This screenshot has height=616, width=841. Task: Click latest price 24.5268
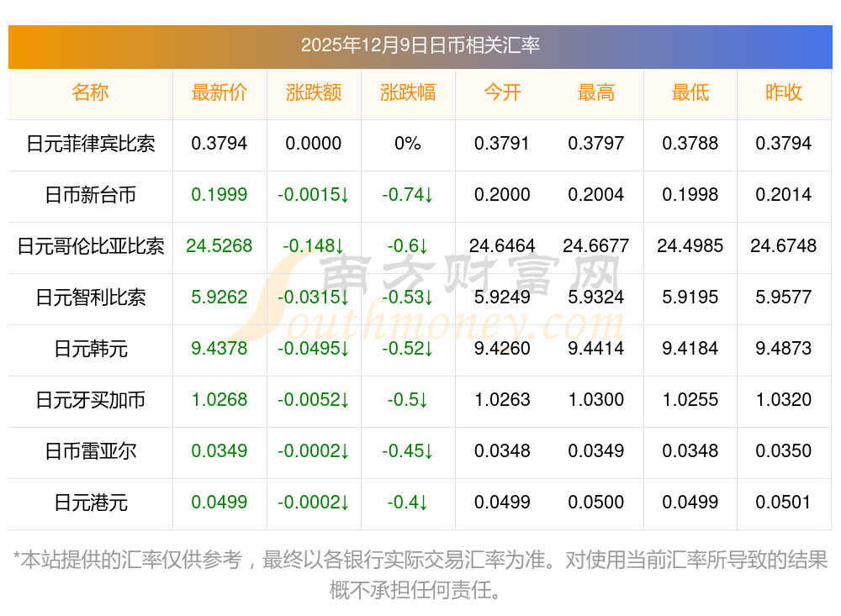220,246
